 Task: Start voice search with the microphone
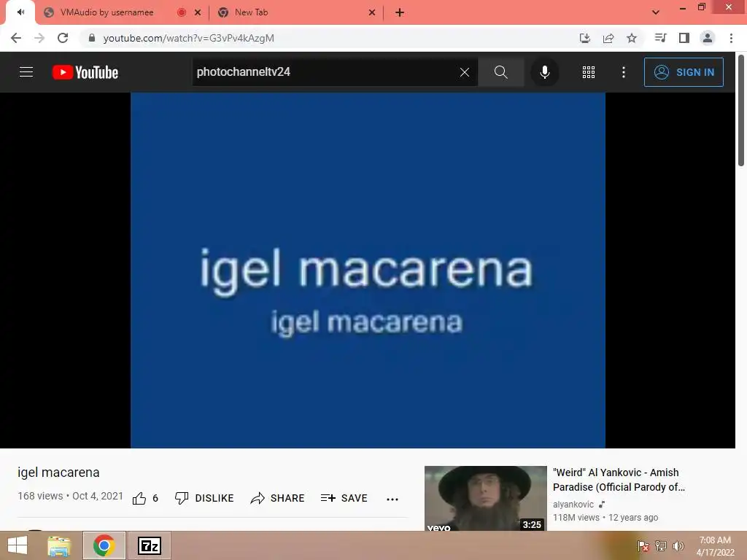(544, 72)
